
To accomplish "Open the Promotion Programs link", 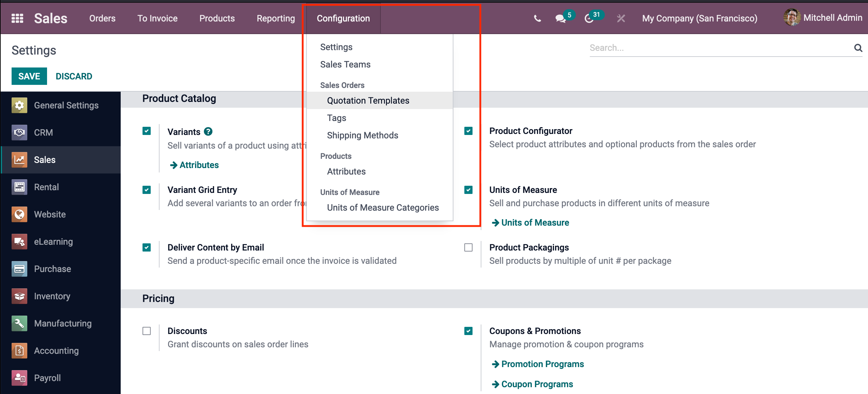I will point(538,364).
